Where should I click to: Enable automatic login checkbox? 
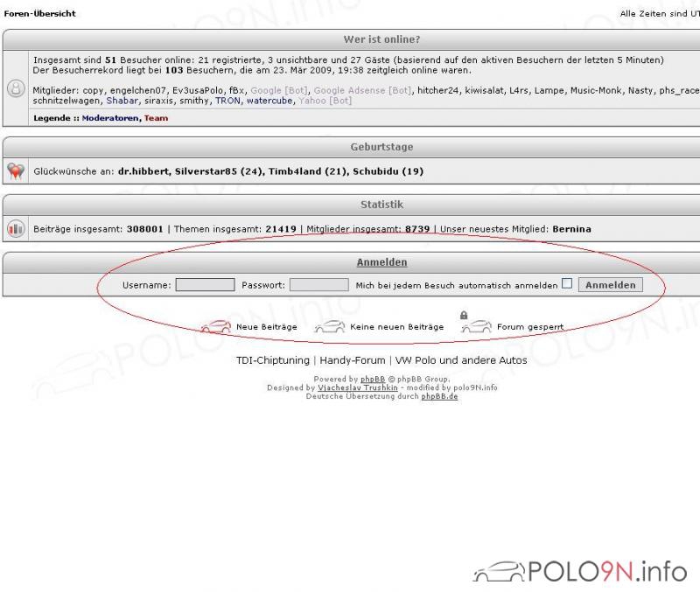click(x=567, y=283)
